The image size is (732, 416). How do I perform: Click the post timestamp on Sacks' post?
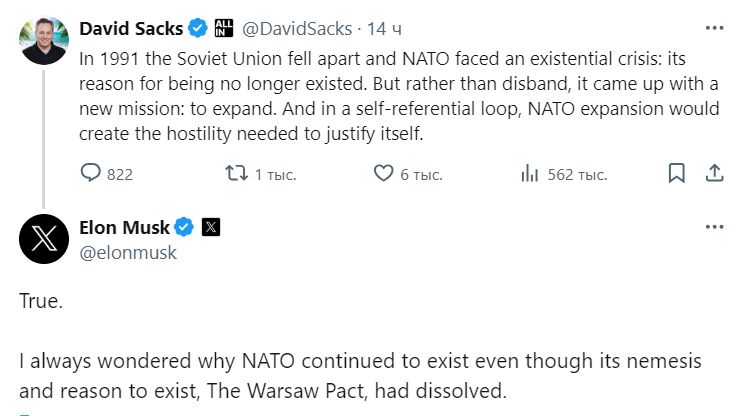pyautogui.click(x=383, y=28)
